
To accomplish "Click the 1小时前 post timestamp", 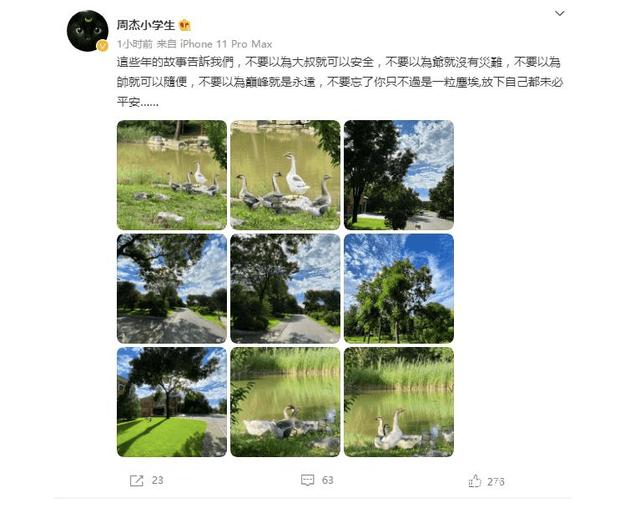I will [x=135, y=44].
